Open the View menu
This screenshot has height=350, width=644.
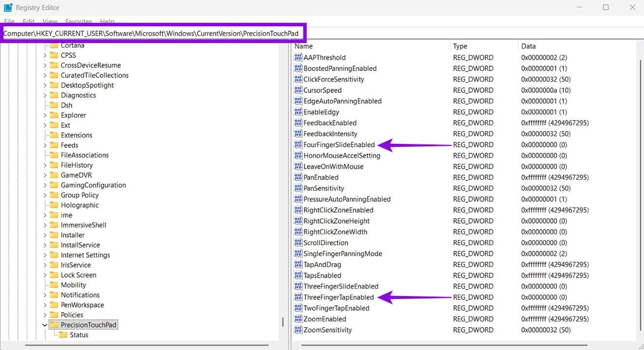(50, 21)
